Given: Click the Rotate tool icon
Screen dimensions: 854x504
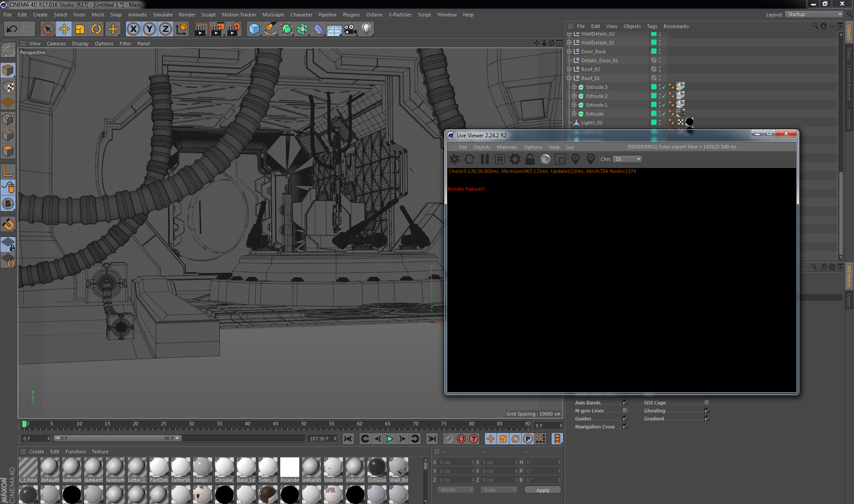Looking at the screenshot, I should [96, 29].
